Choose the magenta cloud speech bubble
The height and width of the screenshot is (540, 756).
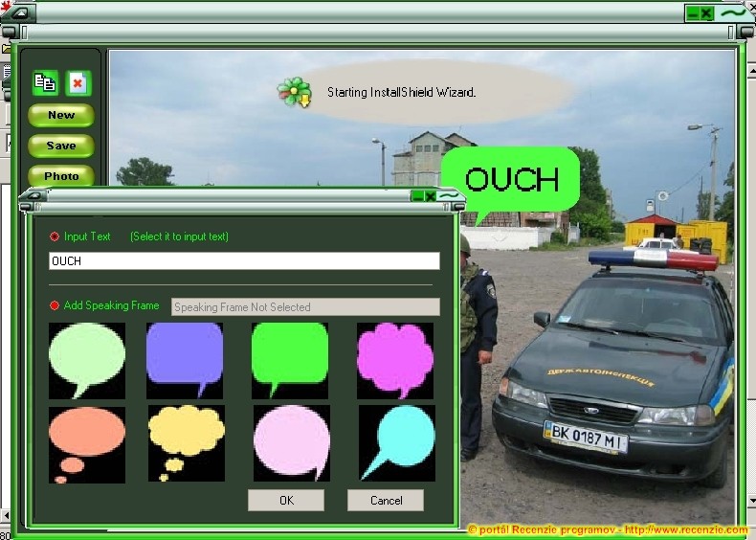click(395, 361)
